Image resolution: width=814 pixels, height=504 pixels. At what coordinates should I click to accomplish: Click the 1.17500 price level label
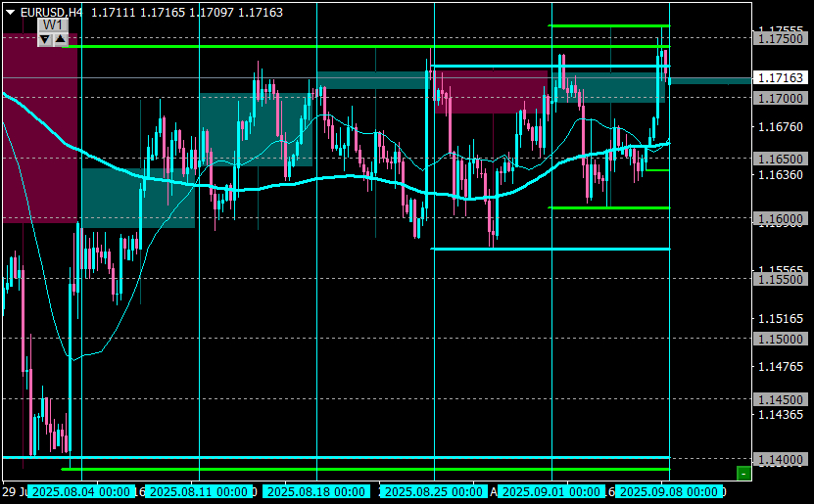click(781, 39)
